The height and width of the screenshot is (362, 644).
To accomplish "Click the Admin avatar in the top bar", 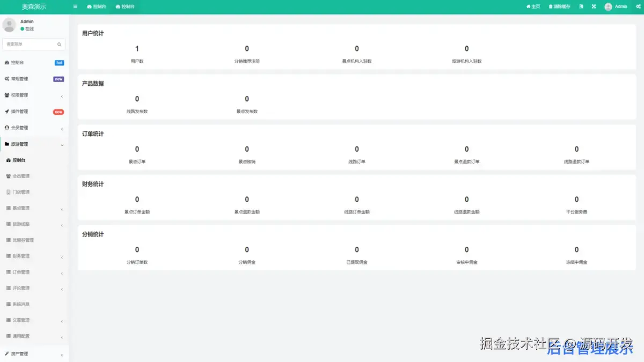I will click(608, 6).
